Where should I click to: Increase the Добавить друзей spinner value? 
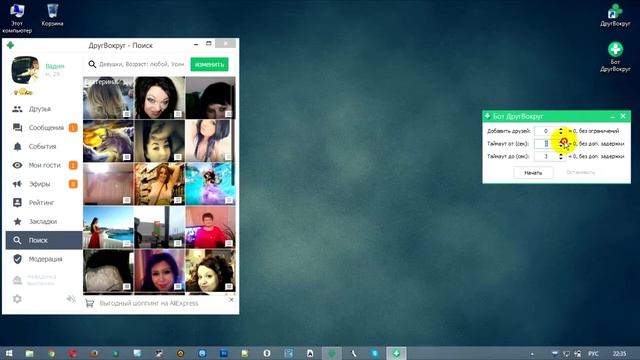click(561, 129)
